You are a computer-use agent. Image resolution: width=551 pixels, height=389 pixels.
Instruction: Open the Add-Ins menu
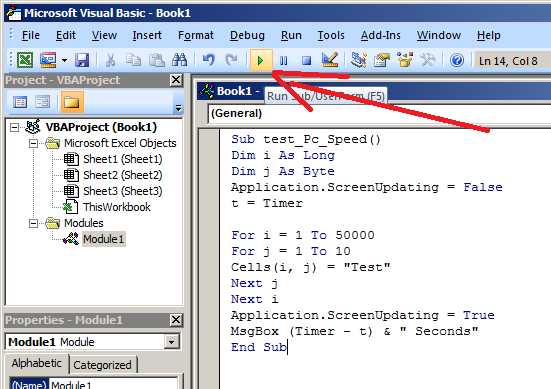coord(381,35)
